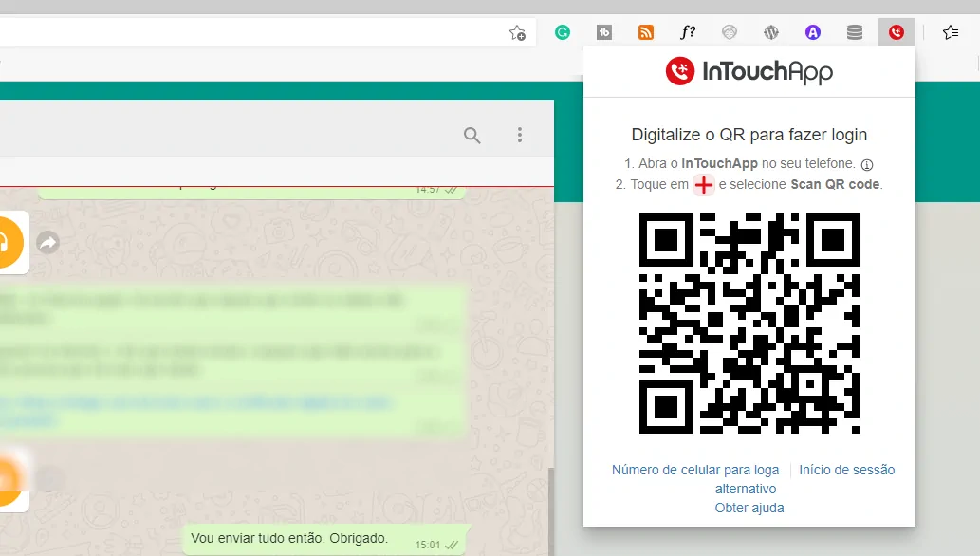
Task: Open 'Número de celular para loga alternativo' link
Action: click(695, 479)
